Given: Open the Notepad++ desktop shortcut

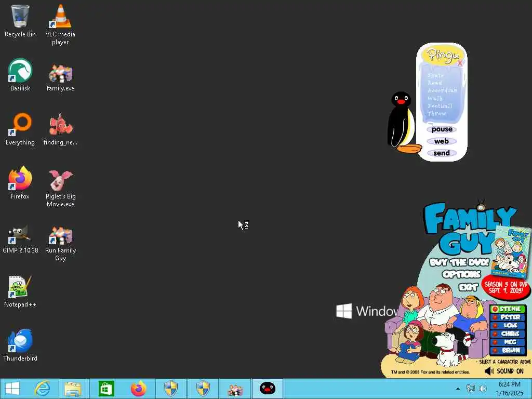Looking at the screenshot, I should [20, 291].
